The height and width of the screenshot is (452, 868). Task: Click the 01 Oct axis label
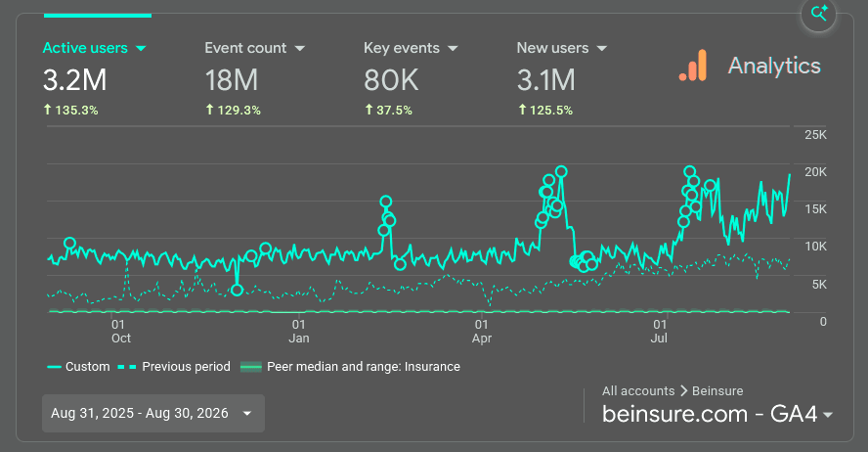coord(120,332)
